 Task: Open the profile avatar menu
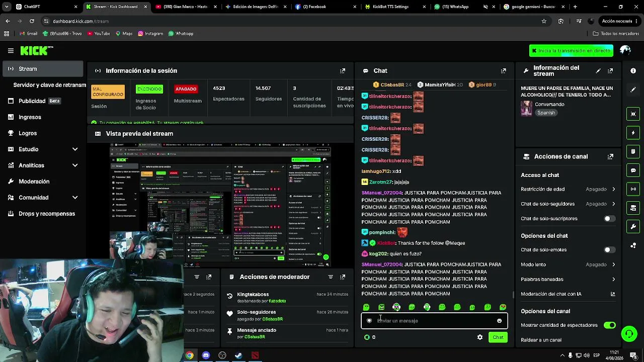tap(625, 50)
